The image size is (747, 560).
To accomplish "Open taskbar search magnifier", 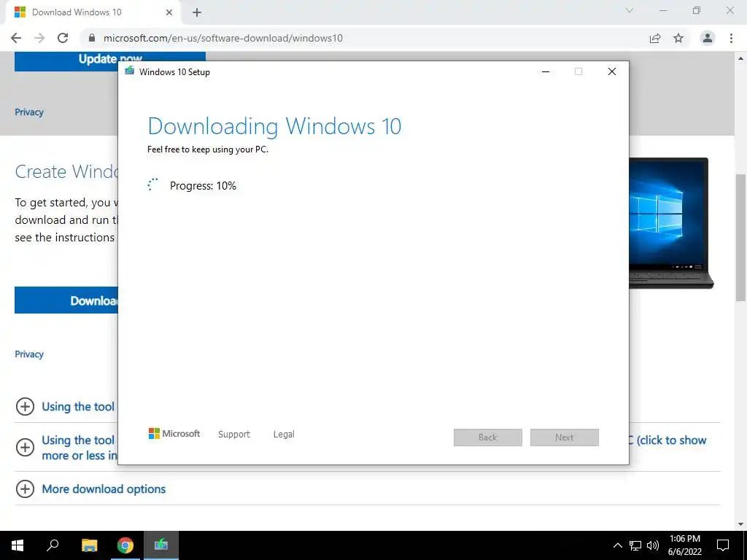I will [x=53, y=545].
